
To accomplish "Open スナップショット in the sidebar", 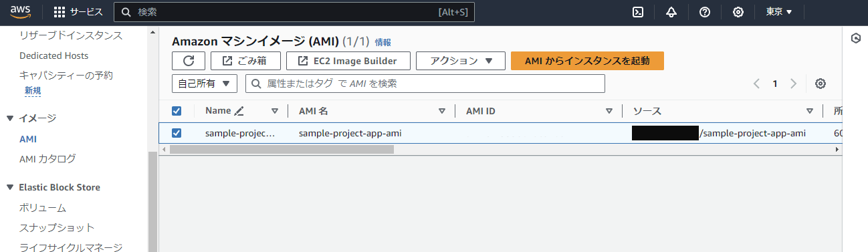I will pos(57,228).
